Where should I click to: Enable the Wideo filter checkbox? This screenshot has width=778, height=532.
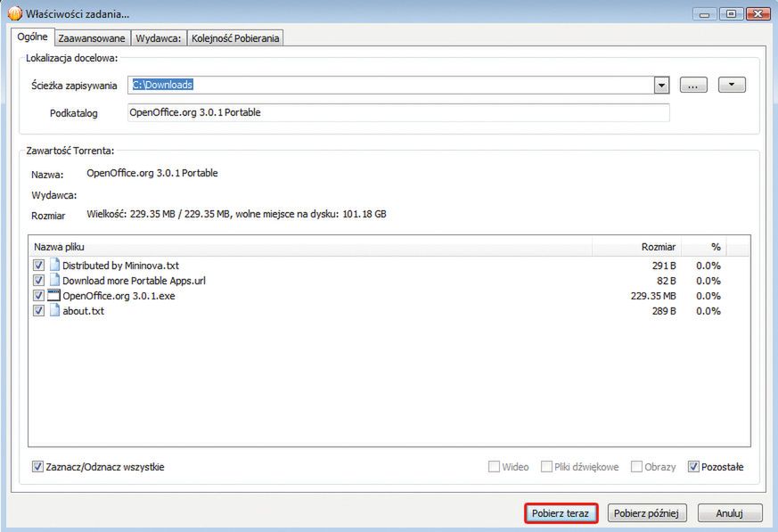494,466
